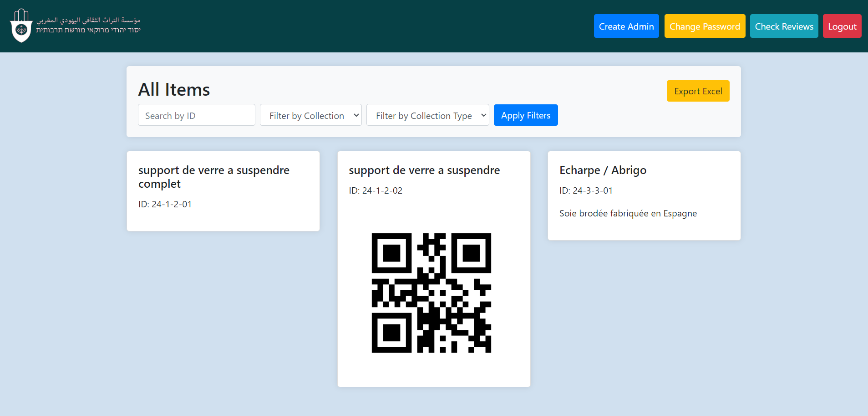Click ID 24-1-2-02 text on card
Image resolution: width=868 pixels, height=416 pixels.
pos(375,190)
